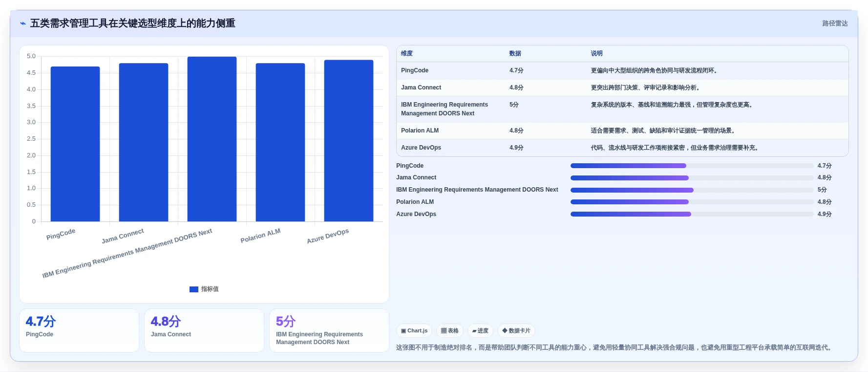The image size is (868, 372).
Task: Click the PingCode progress bar
Action: 692,166
